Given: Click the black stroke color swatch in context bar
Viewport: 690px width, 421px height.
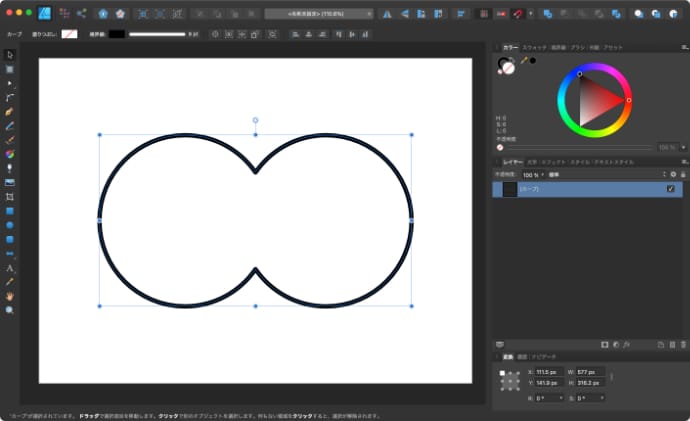Looking at the screenshot, I should tap(116, 34).
